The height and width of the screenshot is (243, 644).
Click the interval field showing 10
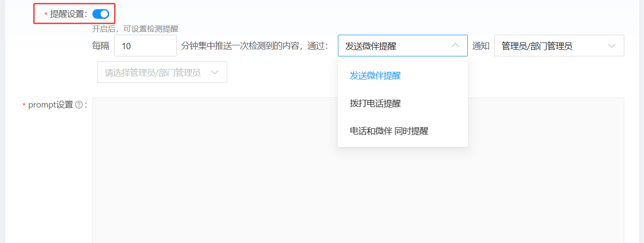click(145, 46)
